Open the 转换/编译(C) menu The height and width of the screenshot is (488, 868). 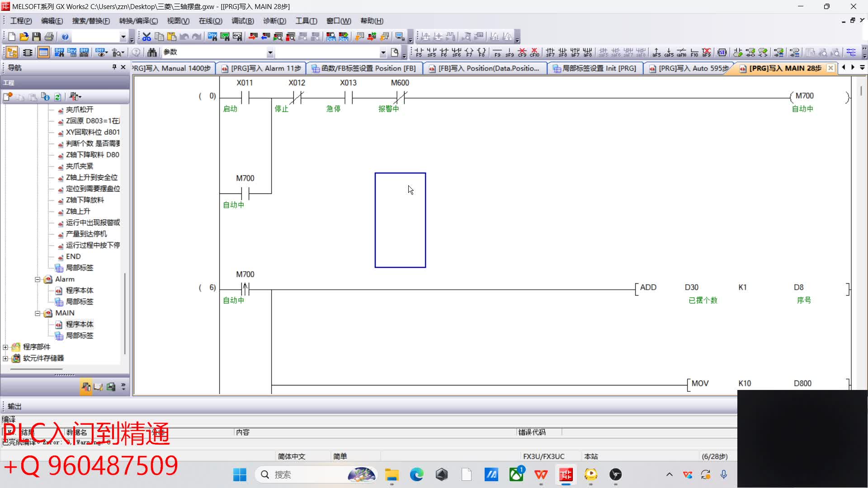(x=138, y=21)
